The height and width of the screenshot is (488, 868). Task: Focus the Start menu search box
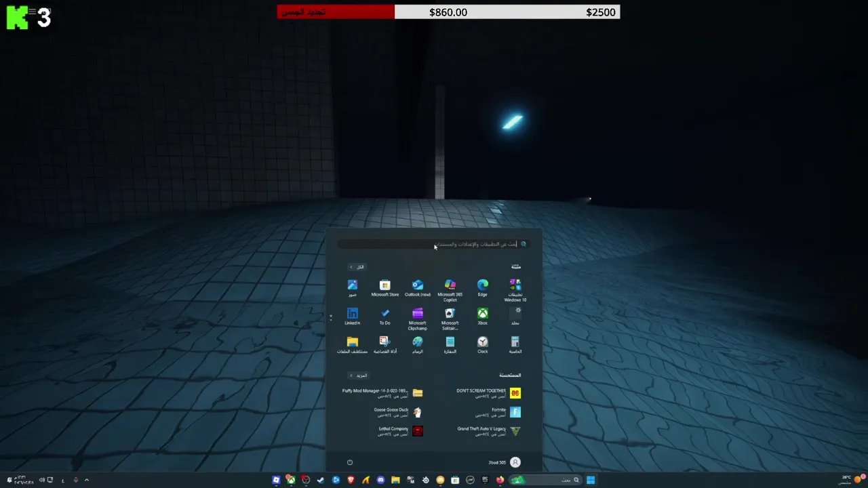point(434,244)
